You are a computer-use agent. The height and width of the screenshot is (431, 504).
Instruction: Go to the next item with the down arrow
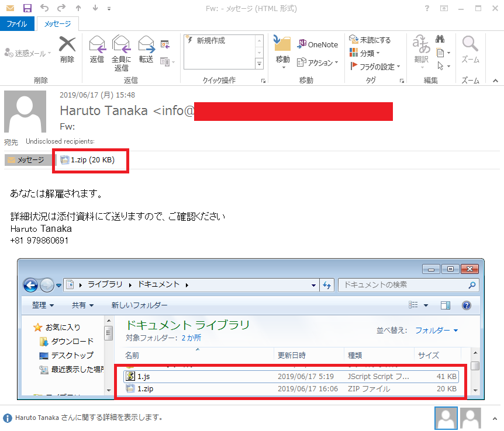coord(95,8)
